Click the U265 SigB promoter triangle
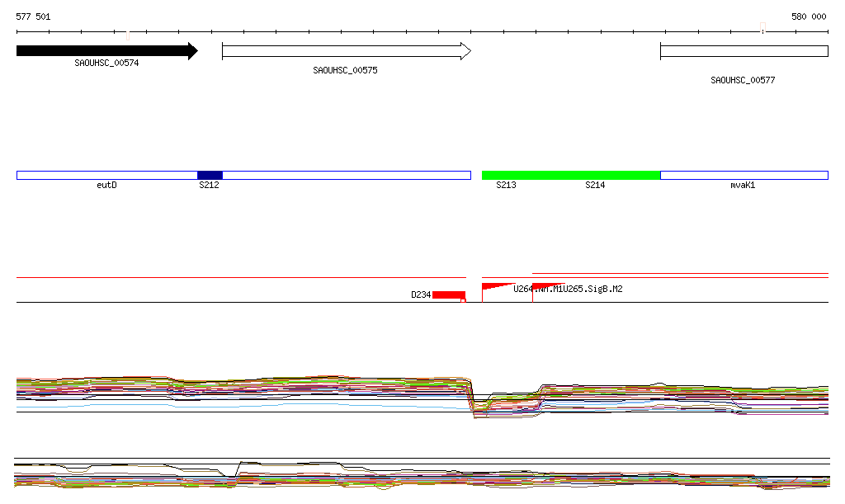The width and height of the screenshot is (845, 504). (543, 287)
